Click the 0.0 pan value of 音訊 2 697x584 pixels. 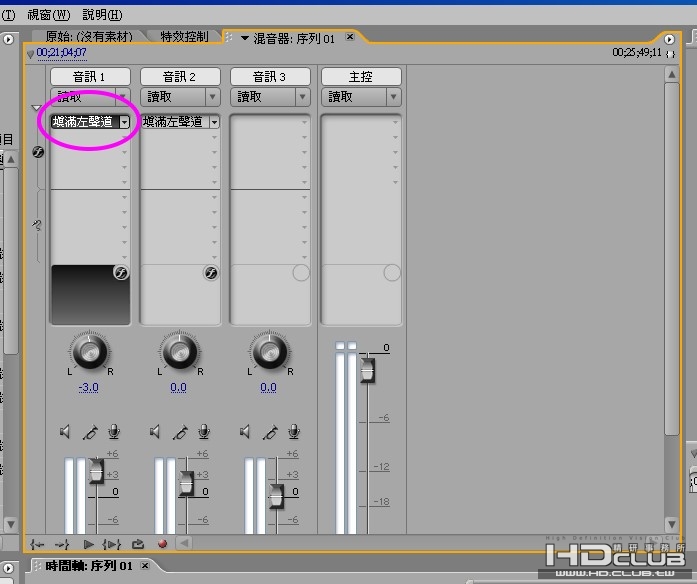pyautogui.click(x=178, y=388)
